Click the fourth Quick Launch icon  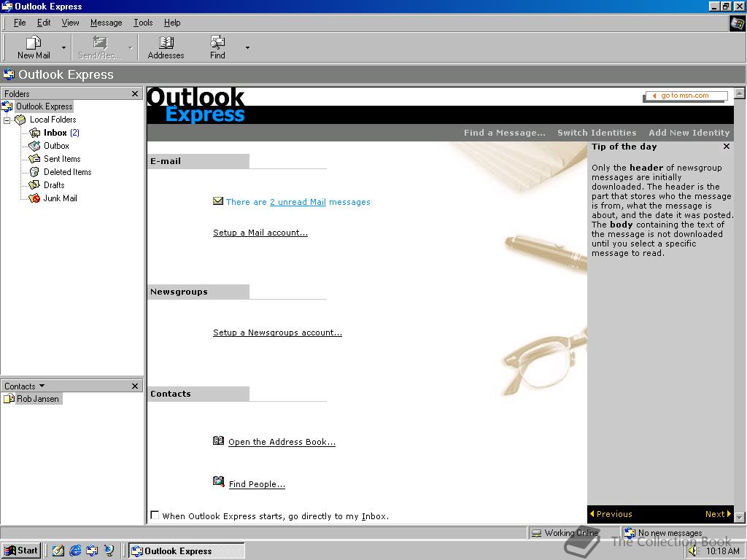point(109,551)
